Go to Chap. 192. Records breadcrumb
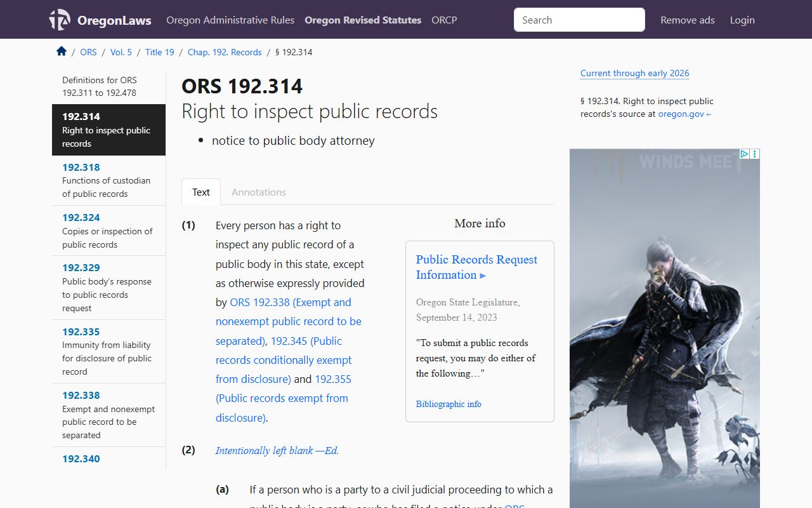 coord(225,52)
